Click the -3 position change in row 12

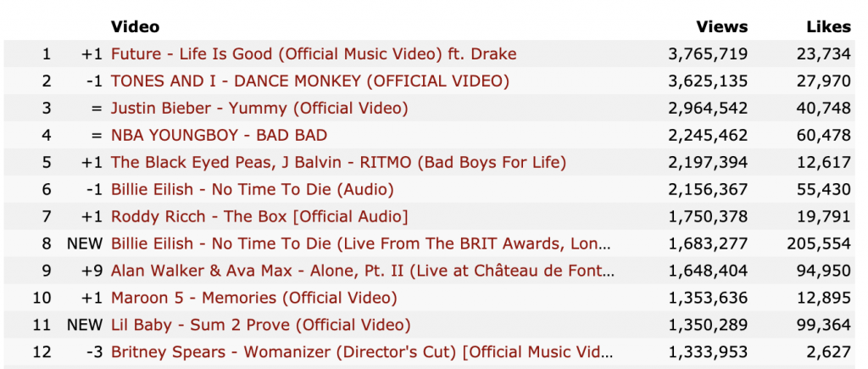tap(92, 353)
